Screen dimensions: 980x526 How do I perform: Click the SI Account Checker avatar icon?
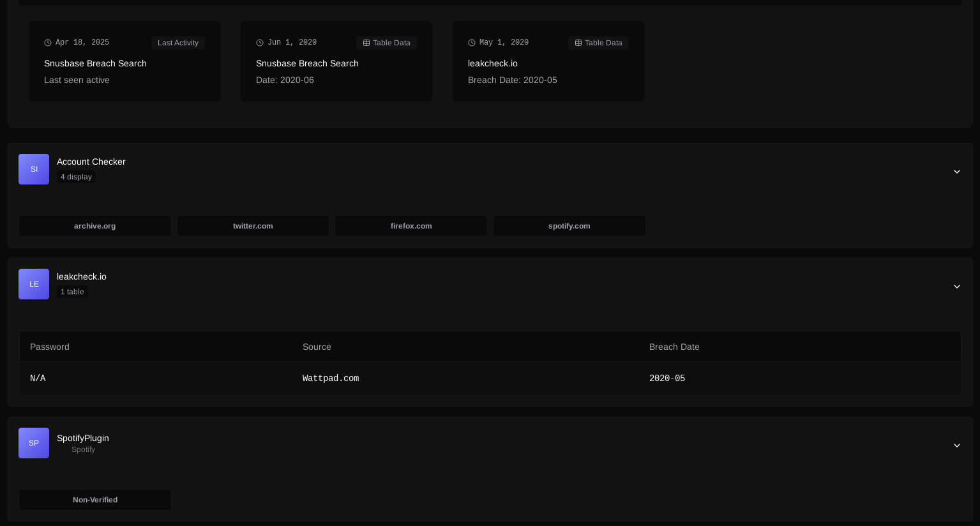click(x=34, y=169)
